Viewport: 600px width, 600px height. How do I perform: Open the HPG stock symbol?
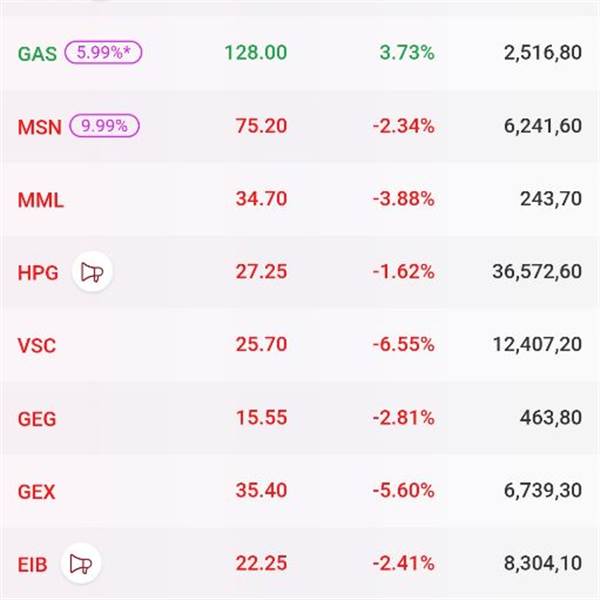tap(38, 273)
